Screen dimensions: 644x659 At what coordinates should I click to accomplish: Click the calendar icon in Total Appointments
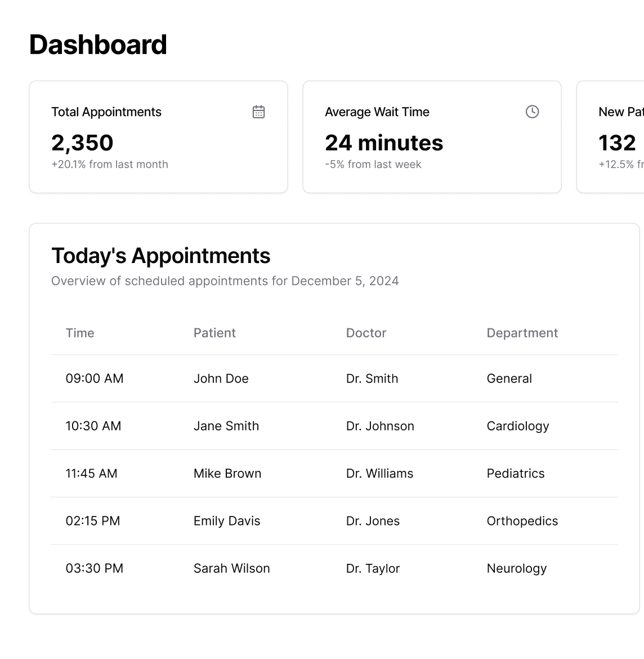pyautogui.click(x=258, y=112)
